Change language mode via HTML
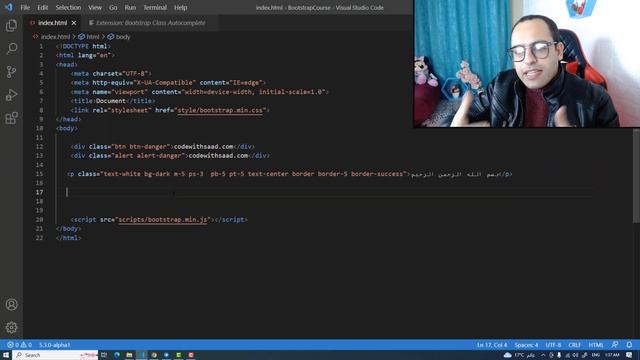The width and height of the screenshot is (640, 360). pos(596,345)
